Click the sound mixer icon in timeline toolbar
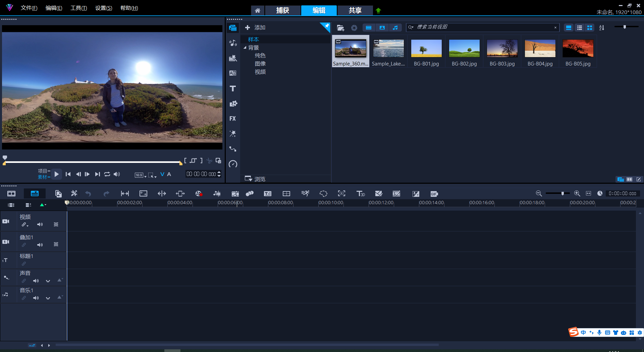Screen dimensions: 644x352 click(217, 194)
